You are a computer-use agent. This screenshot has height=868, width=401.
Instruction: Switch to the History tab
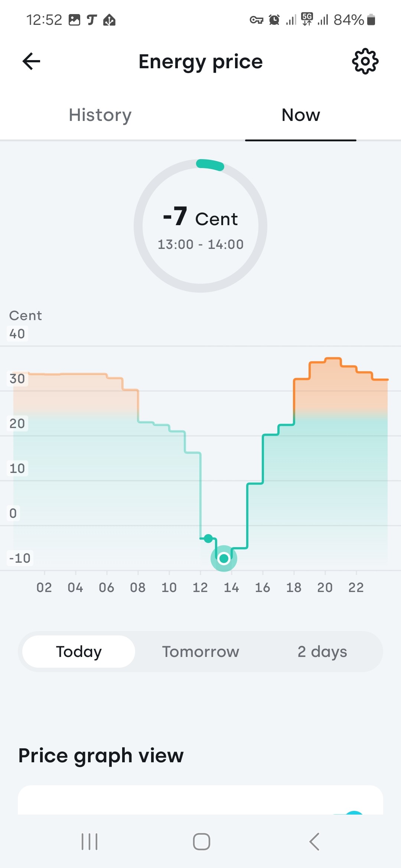pyautogui.click(x=100, y=115)
